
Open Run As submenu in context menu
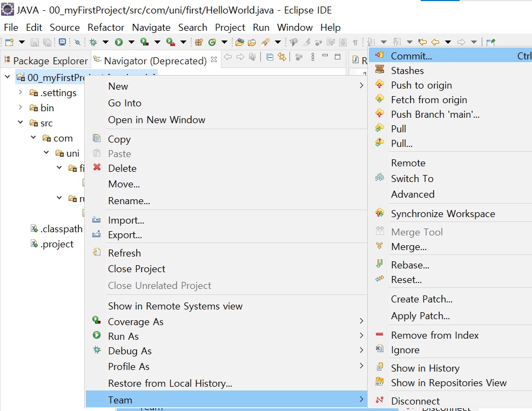click(x=227, y=336)
